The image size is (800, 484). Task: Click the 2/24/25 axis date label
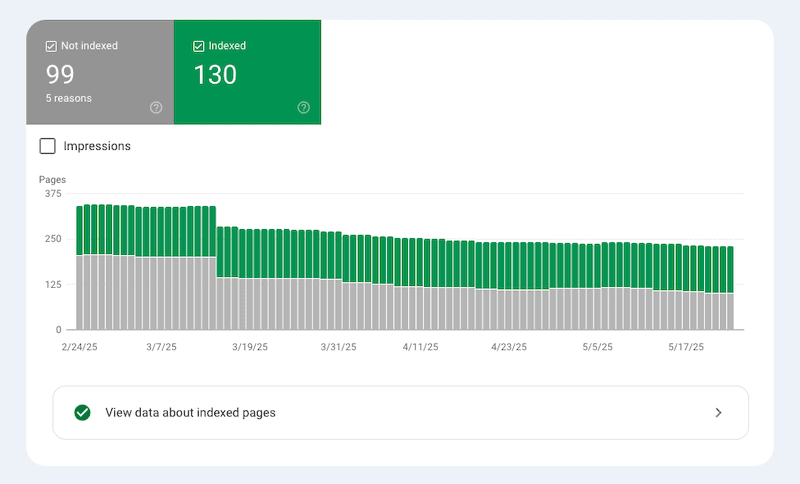point(80,347)
